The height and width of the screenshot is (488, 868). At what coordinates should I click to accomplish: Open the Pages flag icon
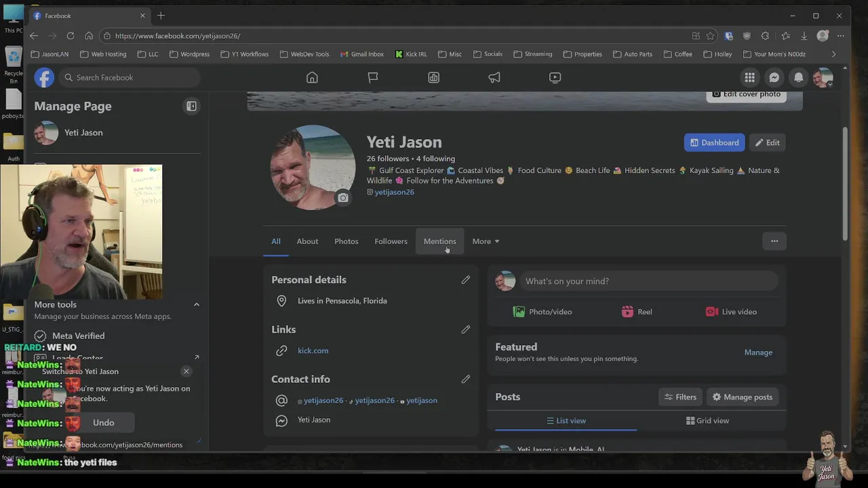[373, 77]
